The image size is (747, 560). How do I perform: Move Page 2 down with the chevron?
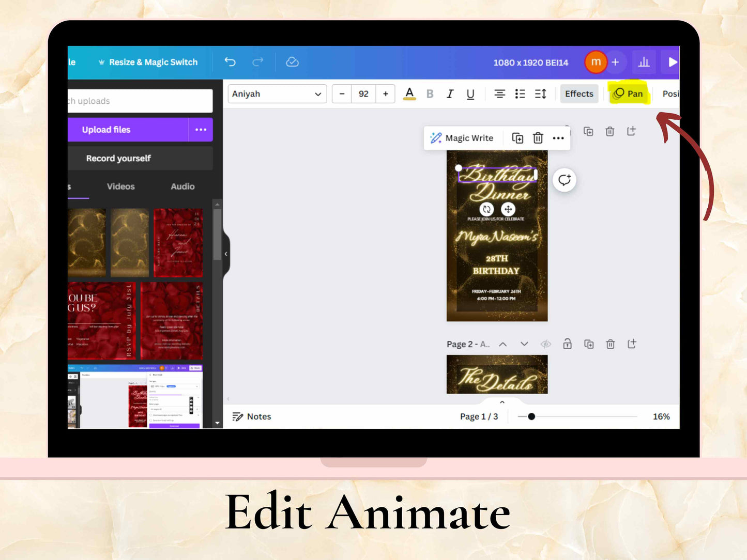point(524,344)
